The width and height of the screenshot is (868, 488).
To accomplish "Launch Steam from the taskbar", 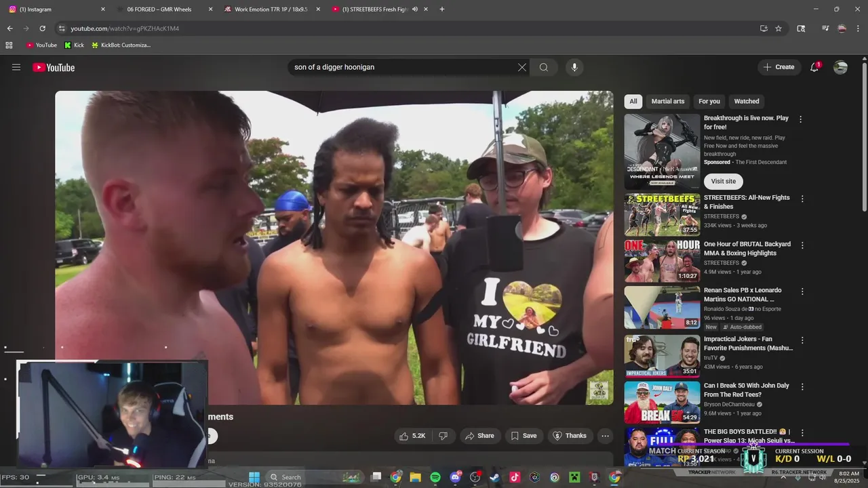I will [x=494, y=477].
